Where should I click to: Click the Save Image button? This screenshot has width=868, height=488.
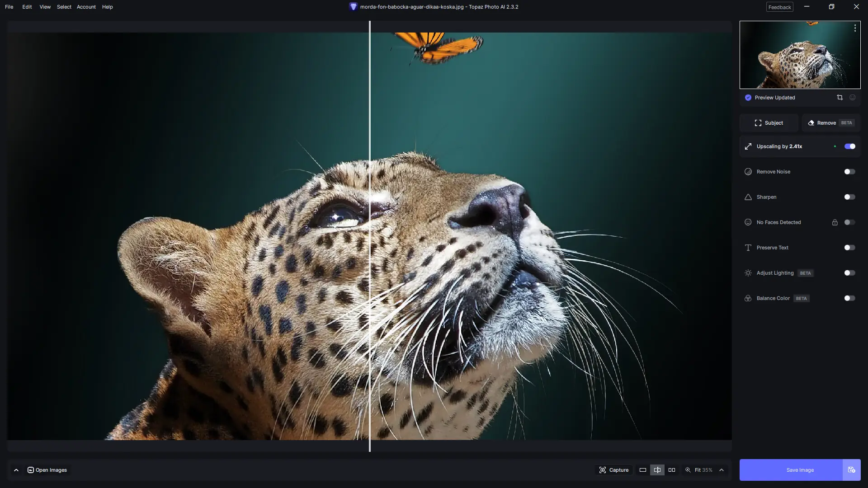tap(800, 470)
